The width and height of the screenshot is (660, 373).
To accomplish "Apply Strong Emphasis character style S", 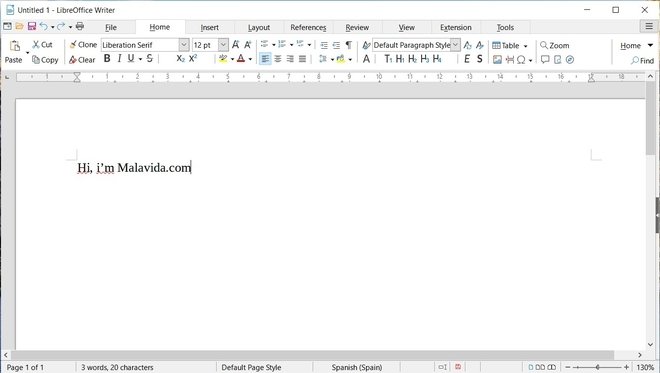I will pyautogui.click(x=479, y=59).
